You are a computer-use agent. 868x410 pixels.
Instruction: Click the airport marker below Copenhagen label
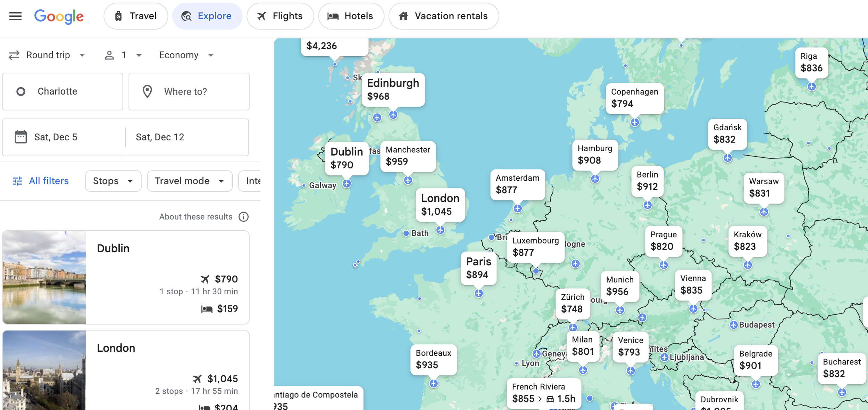coord(635,122)
